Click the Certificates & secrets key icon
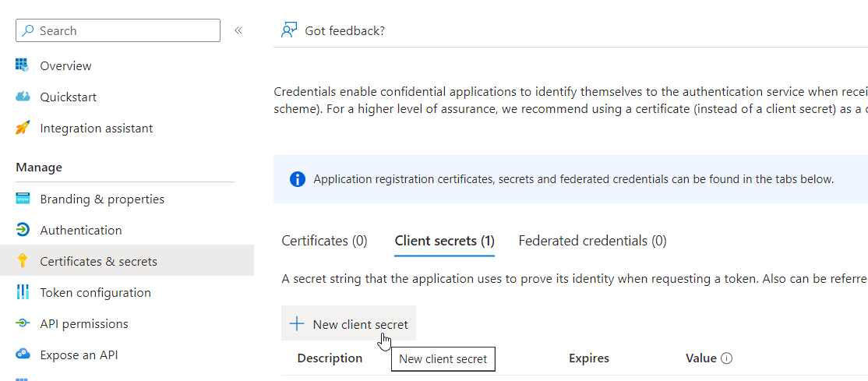 pyautogui.click(x=22, y=261)
